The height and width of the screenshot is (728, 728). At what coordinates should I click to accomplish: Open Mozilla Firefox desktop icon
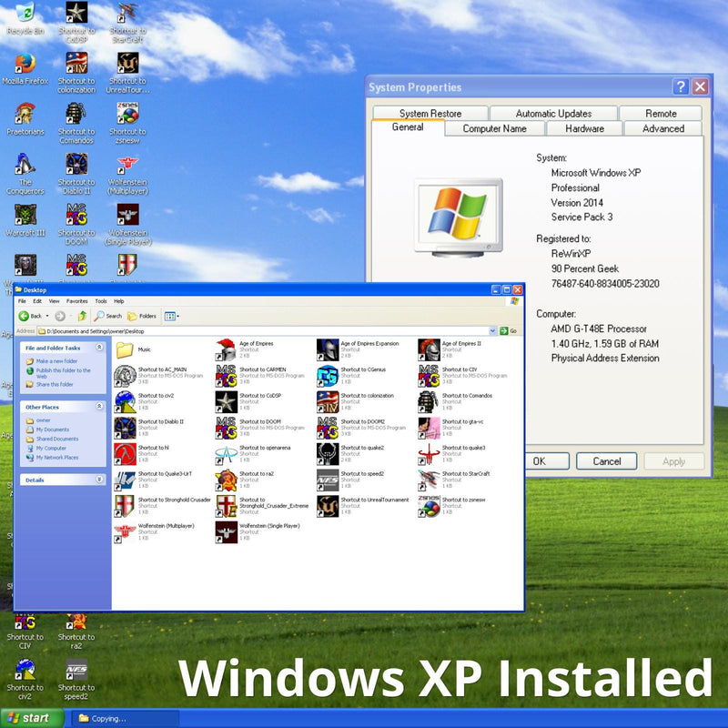[25, 69]
